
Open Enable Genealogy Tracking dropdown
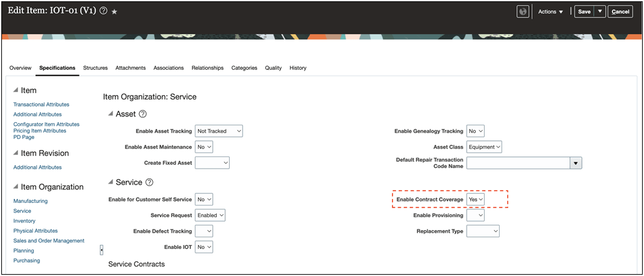476,131
